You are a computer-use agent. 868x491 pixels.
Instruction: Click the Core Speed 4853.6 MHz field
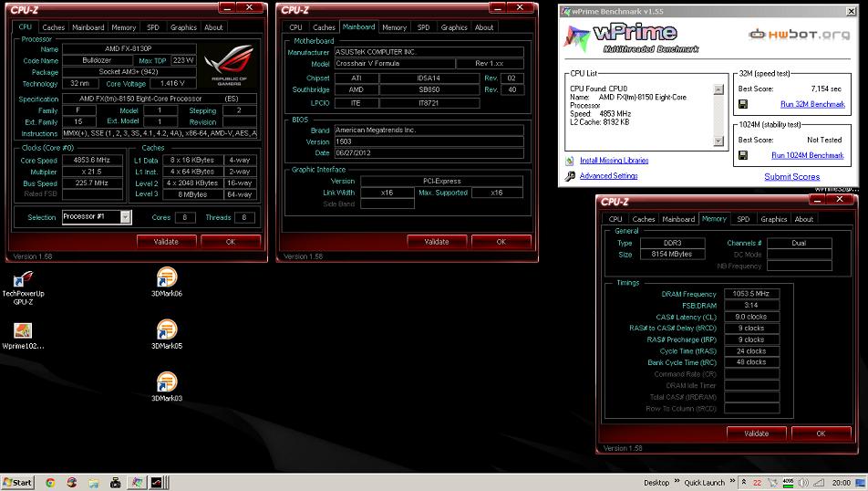pyautogui.click(x=92, y=160)
